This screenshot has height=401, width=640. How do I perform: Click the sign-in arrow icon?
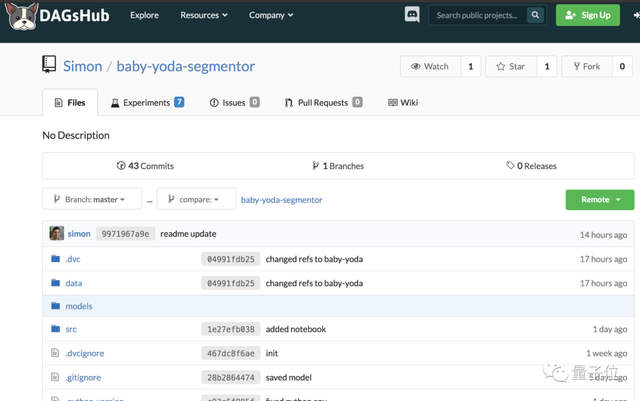(x=634, y=15)
